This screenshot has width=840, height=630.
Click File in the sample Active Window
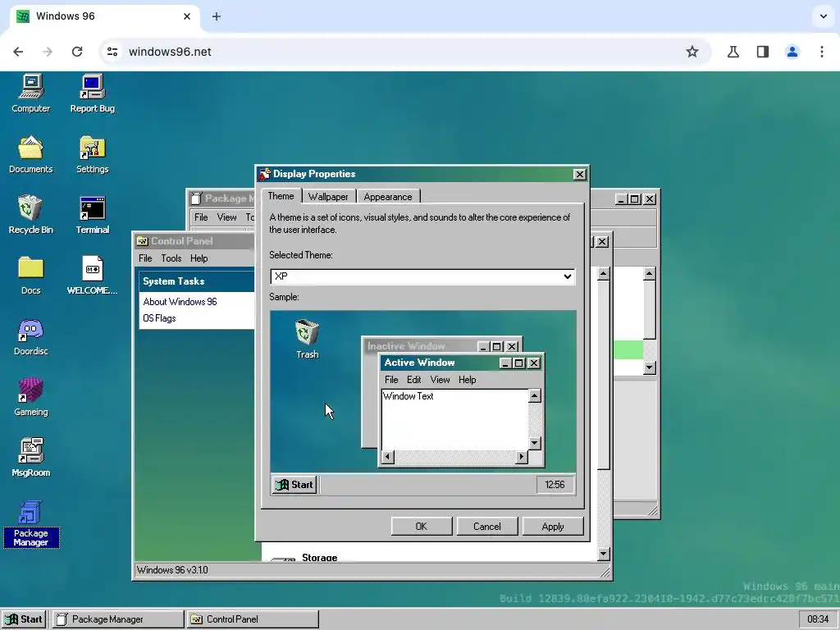391,380
